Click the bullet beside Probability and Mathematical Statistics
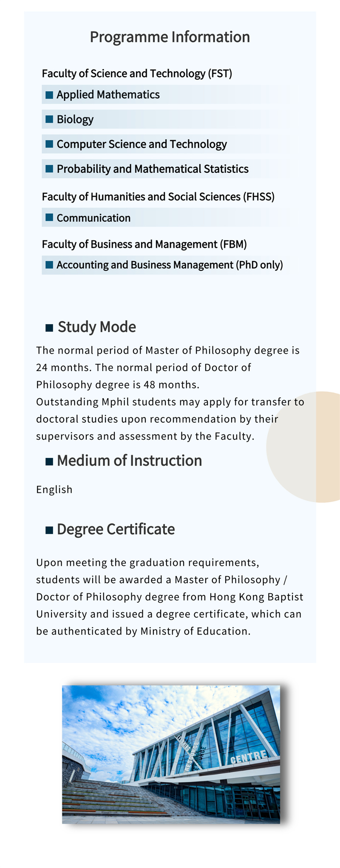Screen dimensions: 340x868 (x=49, y=169)
